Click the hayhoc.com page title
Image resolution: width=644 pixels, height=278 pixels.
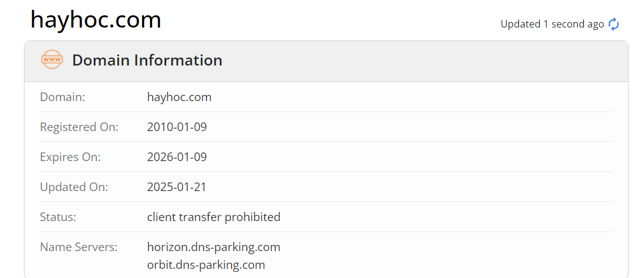pyautogui.click(x=96, y=20)
